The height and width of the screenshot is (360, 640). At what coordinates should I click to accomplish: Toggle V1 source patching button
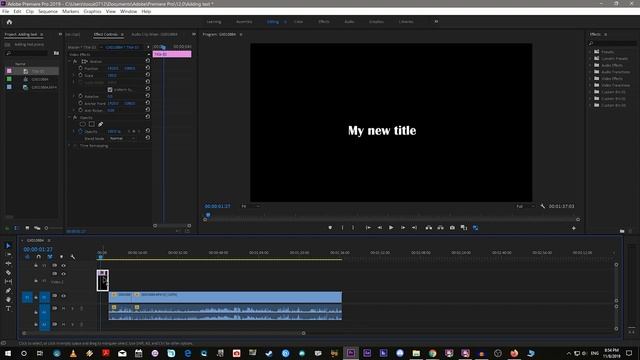[x=27, y=297]
